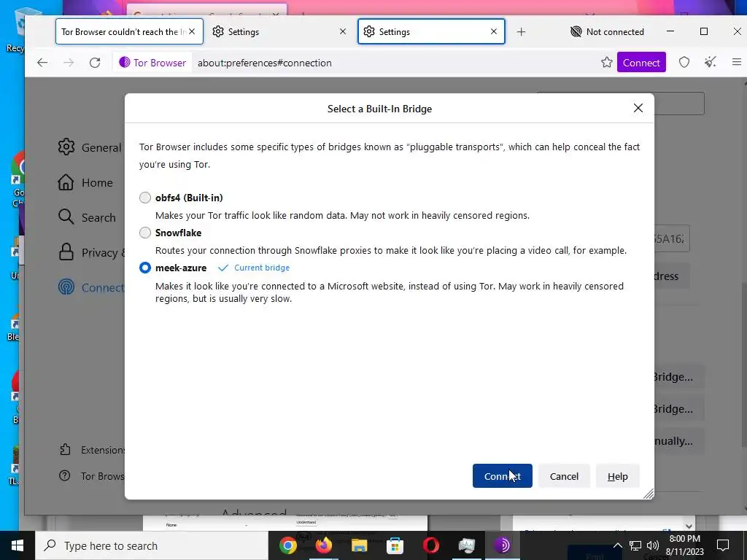Open the hamburger application menu
Viewport: 747px width, 560px height.
pos(737,63)
